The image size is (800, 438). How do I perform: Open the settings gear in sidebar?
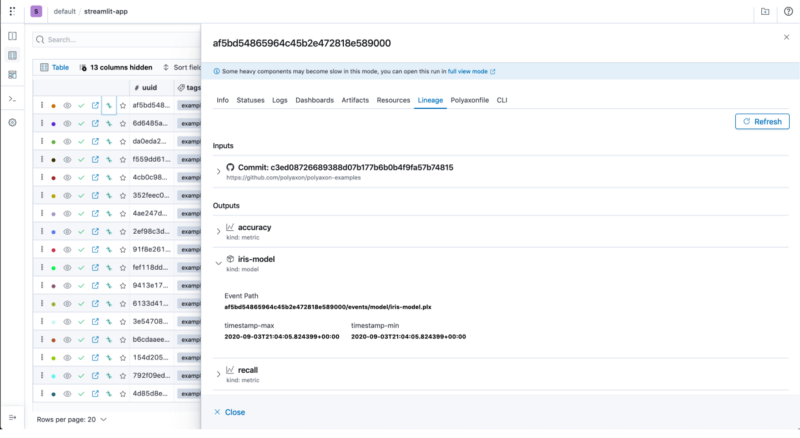12,123
